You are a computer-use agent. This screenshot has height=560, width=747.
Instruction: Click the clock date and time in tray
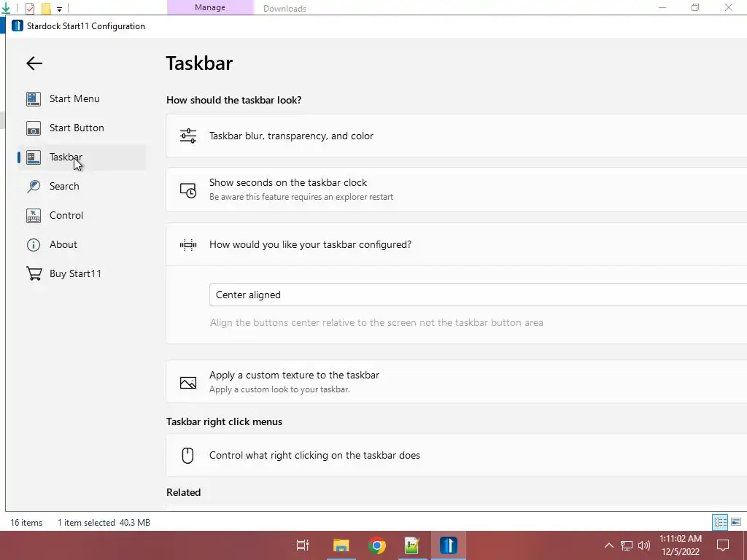[x=681, y=545]
